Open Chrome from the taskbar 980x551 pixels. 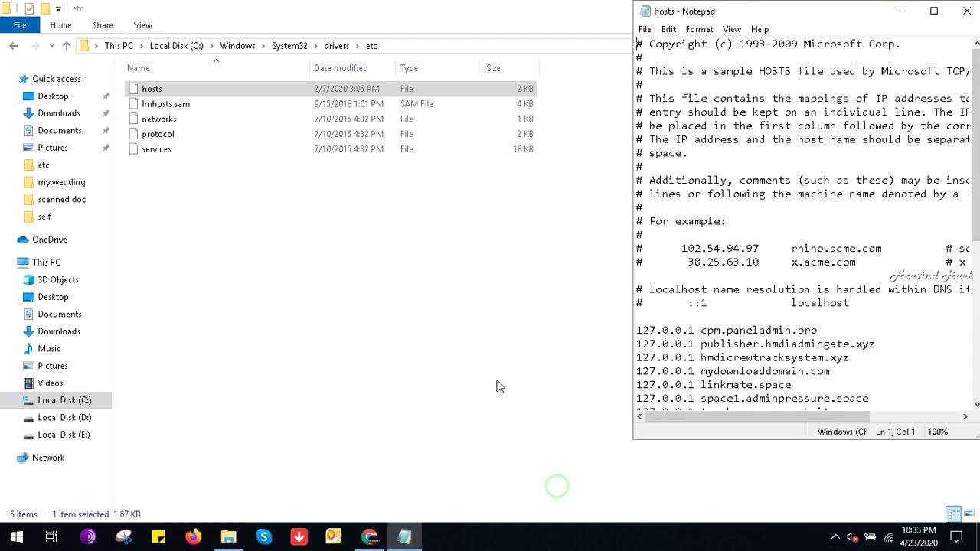point(369,536)
